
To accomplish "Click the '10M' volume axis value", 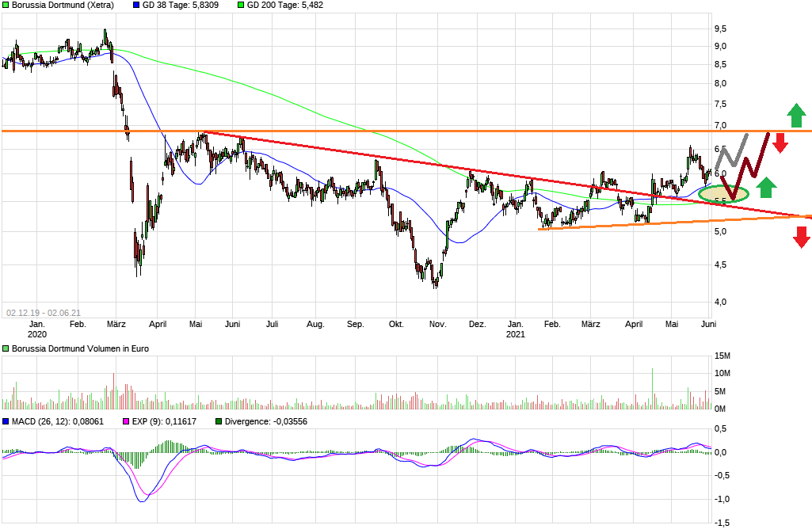I will [722, 374].
